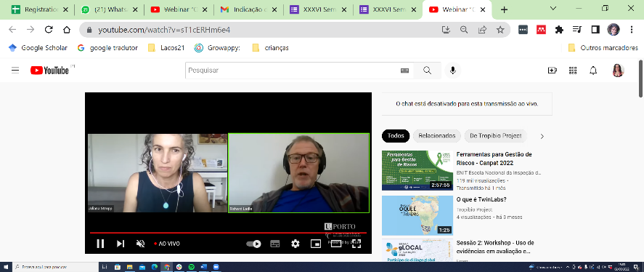Open Ferramentas para Gestão de Riscos video
Viewport: 644px width, 272px height.
tap(494, 159)
